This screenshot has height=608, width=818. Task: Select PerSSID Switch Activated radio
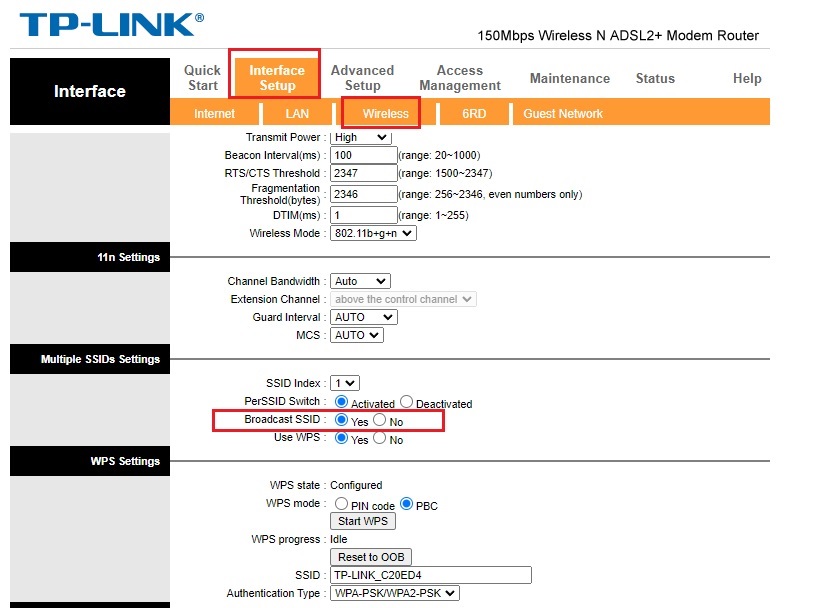pyautogui.click(x=341, y=402)
